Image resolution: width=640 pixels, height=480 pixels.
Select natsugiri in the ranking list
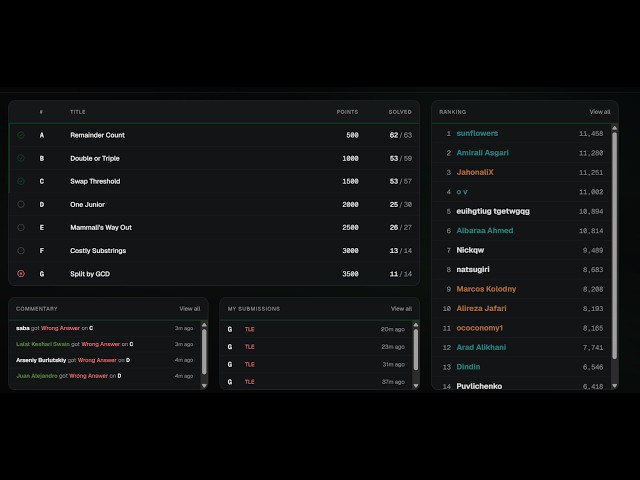pos(473,269)
